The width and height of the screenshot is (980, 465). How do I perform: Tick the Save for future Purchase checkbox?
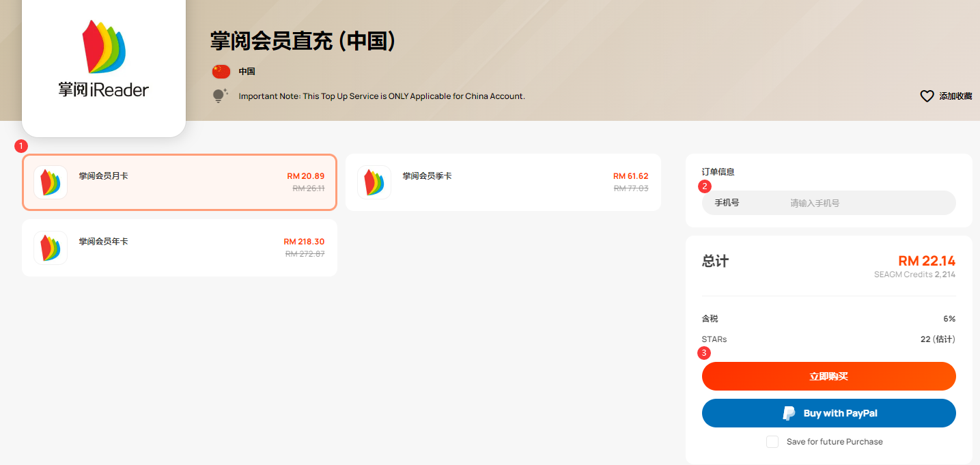772,442
